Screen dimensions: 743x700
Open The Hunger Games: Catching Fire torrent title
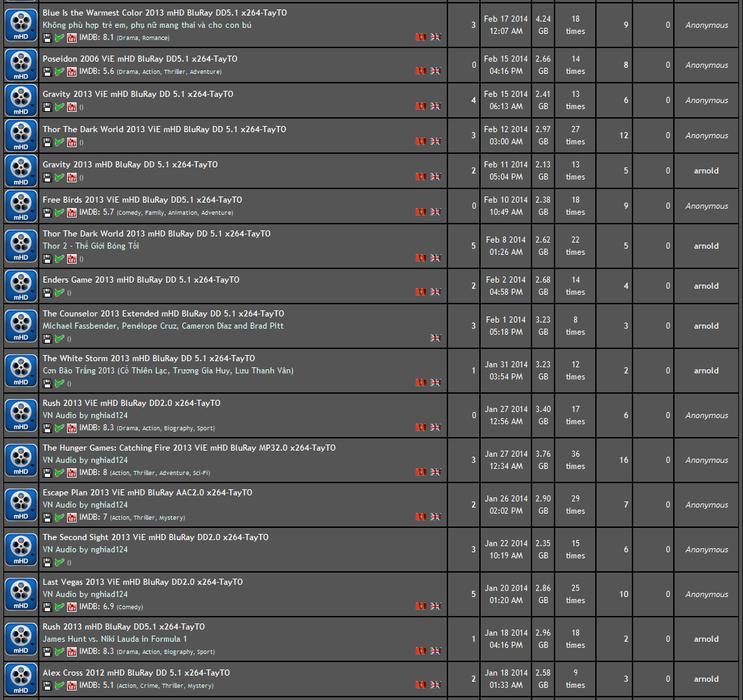(189, 448)
